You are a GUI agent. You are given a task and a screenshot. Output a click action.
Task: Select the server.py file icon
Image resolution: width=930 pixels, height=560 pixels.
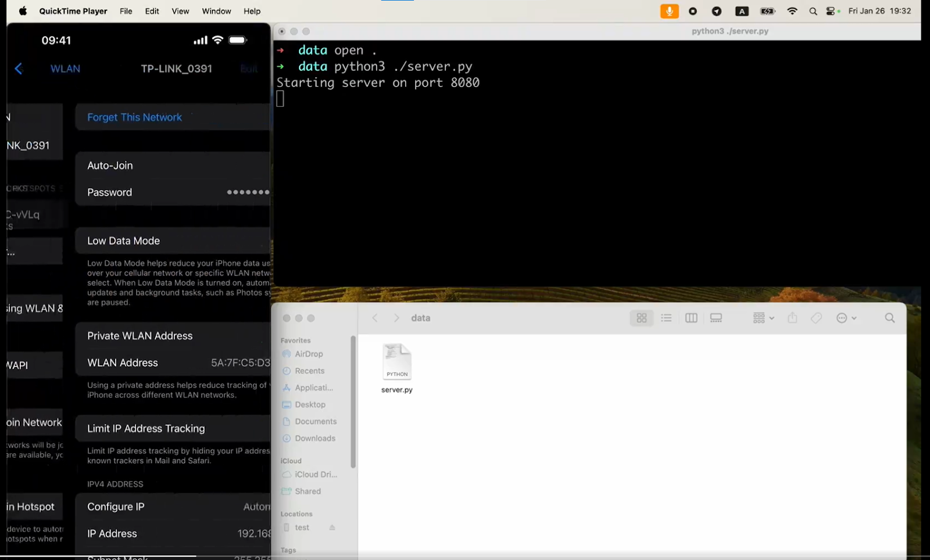coord(397,361)
